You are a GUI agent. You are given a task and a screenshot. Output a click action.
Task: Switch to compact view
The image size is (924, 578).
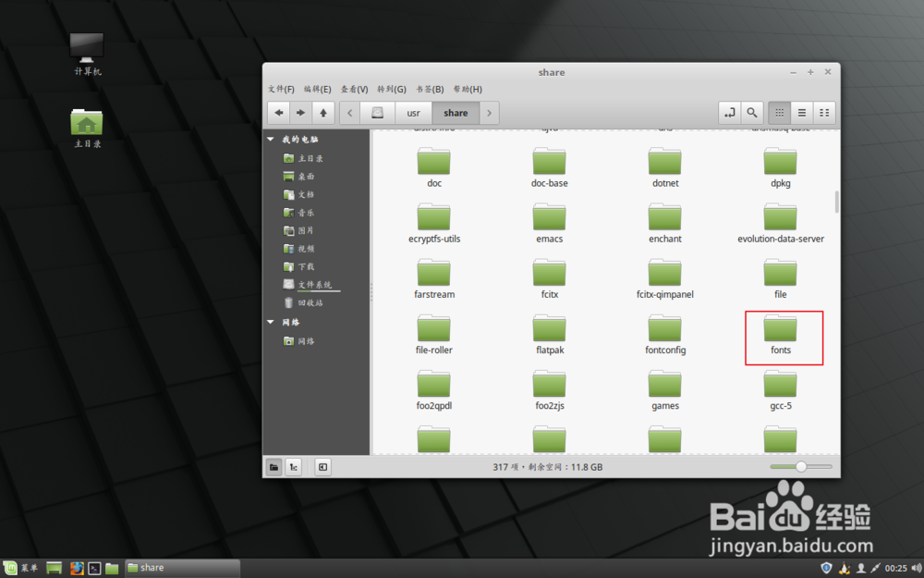click(824, 113)
